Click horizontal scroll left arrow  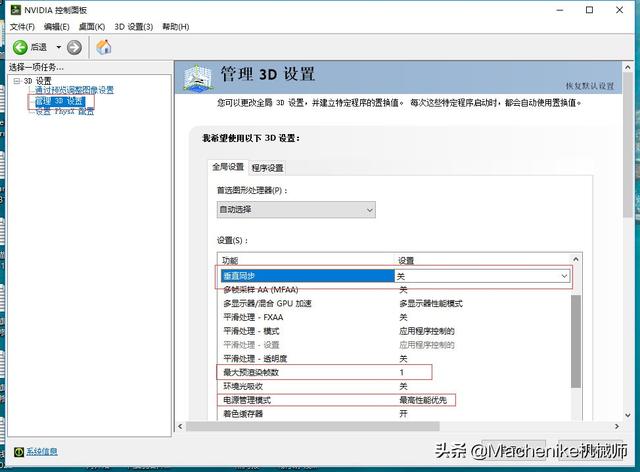click(x=180, y=426)
